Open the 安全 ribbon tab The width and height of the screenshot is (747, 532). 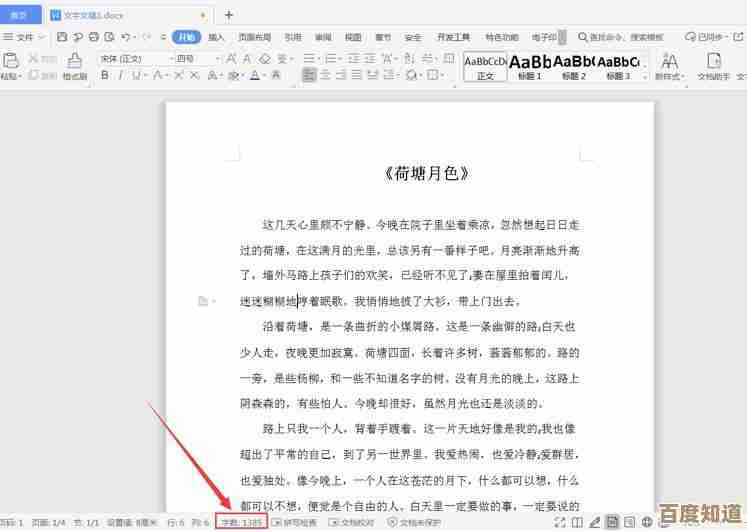[413, 37]
